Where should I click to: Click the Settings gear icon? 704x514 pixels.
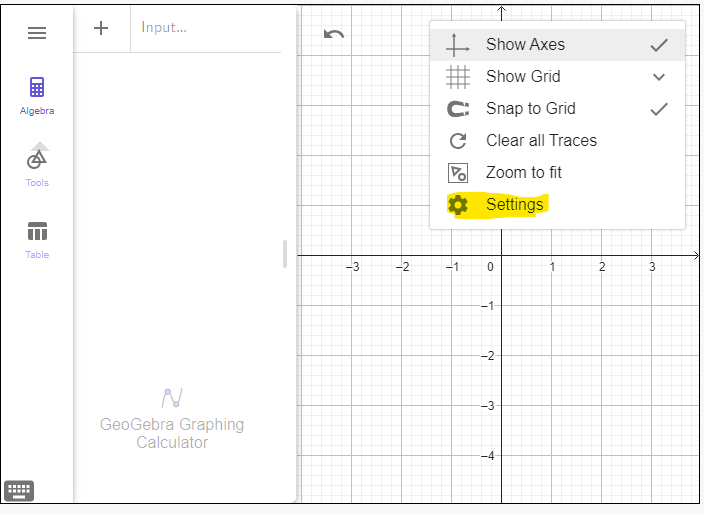pos(458,205)
